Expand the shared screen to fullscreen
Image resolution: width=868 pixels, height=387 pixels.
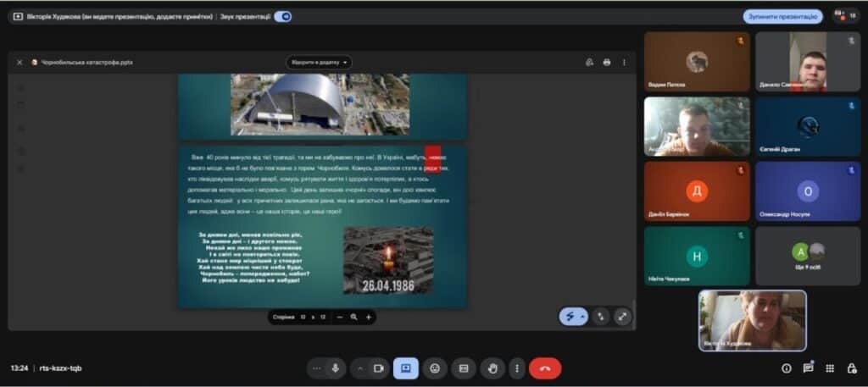pos(623,316)
